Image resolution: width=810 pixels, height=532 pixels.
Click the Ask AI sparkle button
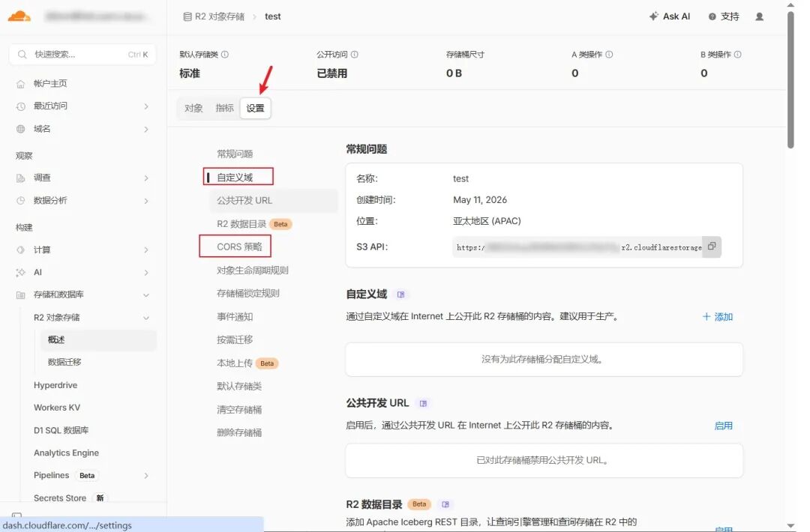tap(670, 16)
